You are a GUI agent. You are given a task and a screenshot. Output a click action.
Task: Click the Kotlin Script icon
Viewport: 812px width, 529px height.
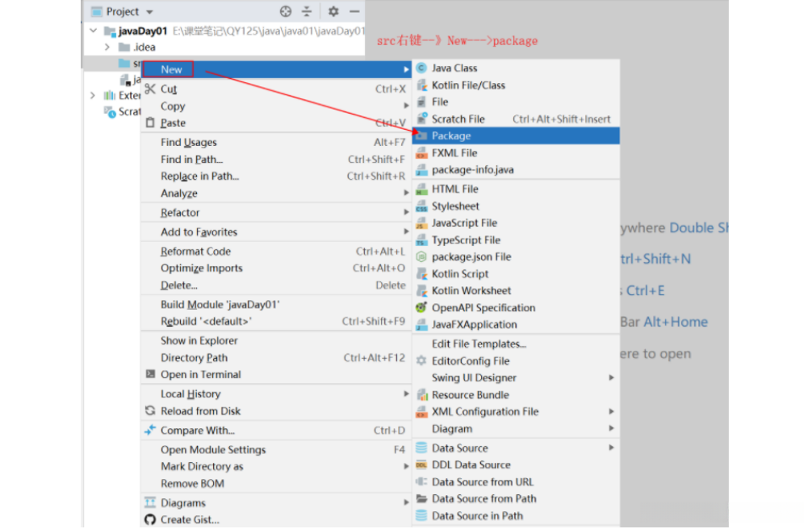tap(421, 274)
